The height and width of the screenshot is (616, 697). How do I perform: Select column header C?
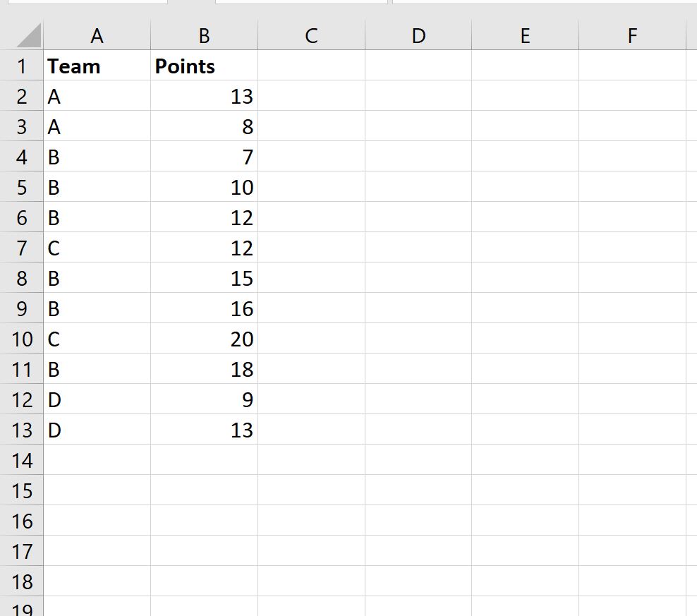[310, 35]
